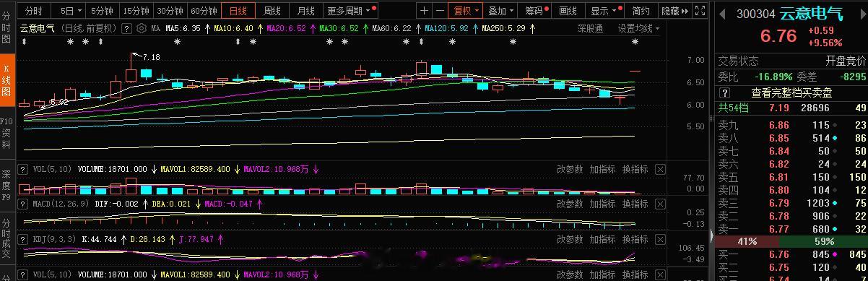This screenshot has height=281, width=868.
Task: Open 分时成交 in left sidebar
Action: coord(6,238)
